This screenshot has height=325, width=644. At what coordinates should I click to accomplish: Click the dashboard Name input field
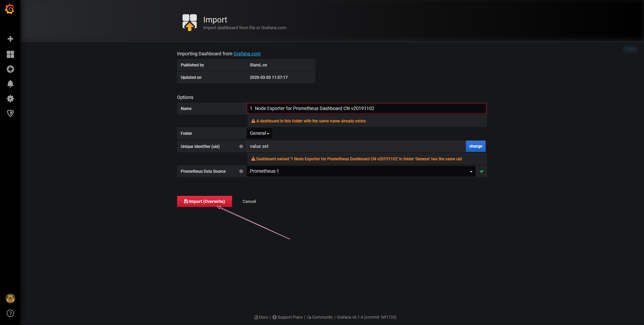(x=366, y=109)
